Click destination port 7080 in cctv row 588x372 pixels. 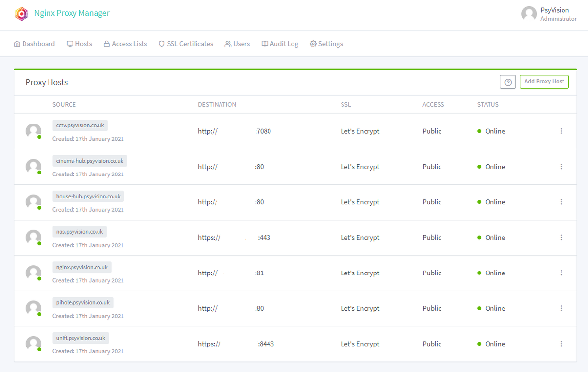point(264,131)
